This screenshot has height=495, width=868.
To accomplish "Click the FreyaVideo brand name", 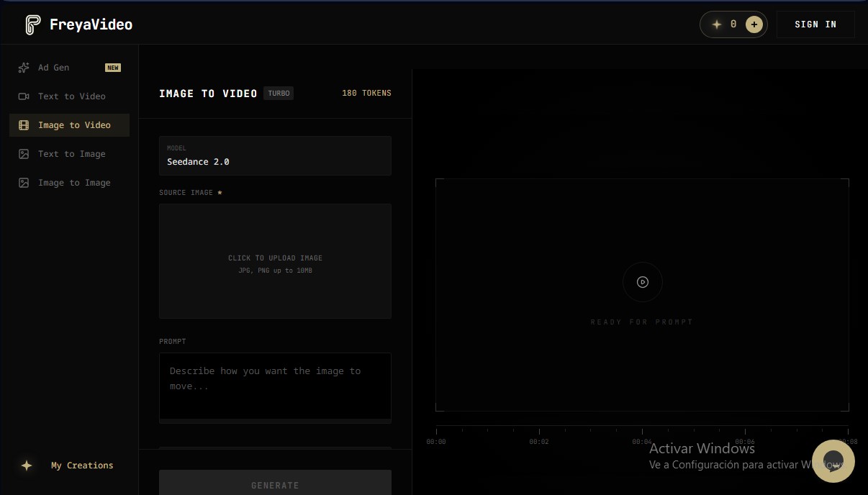I will [91, 24].
